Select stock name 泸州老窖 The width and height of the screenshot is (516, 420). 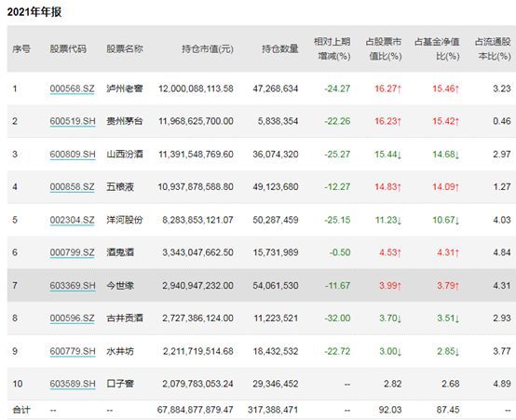coord(125,88)
